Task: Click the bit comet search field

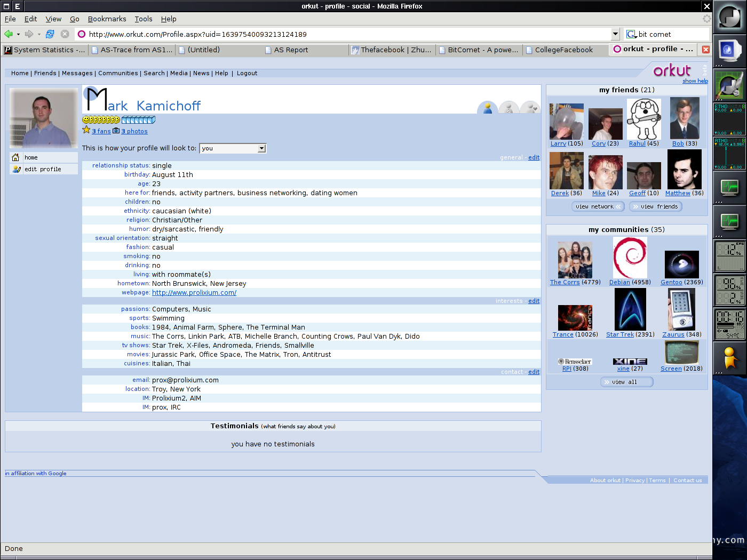Action: [672, 34]
